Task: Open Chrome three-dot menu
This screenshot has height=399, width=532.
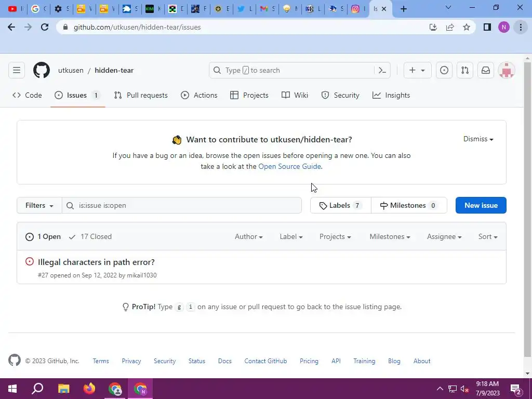Action: [x=521, y=27]
